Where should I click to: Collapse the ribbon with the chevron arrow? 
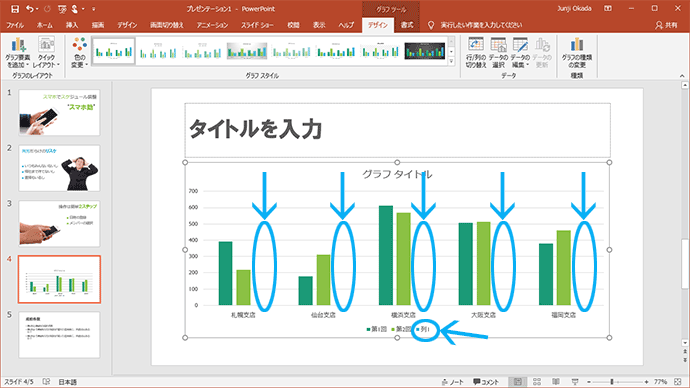(682, 76)
